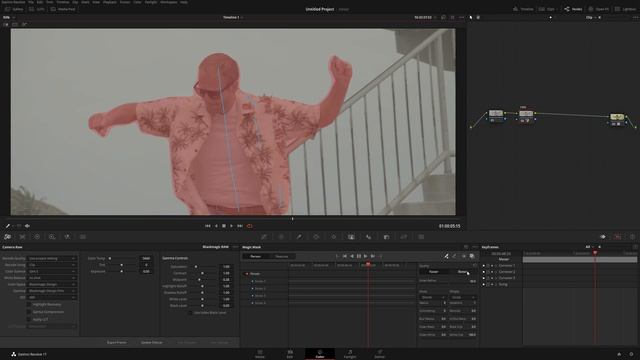
Task: Switch to Magic Mask Person tab
Action: pos(256,256)
